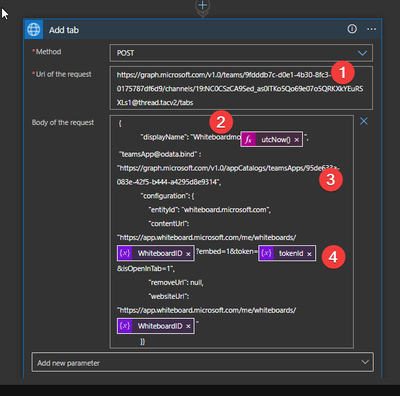Select the utcNow() expression token
This screenshot has height=396, width=400.
click(272, 139)
